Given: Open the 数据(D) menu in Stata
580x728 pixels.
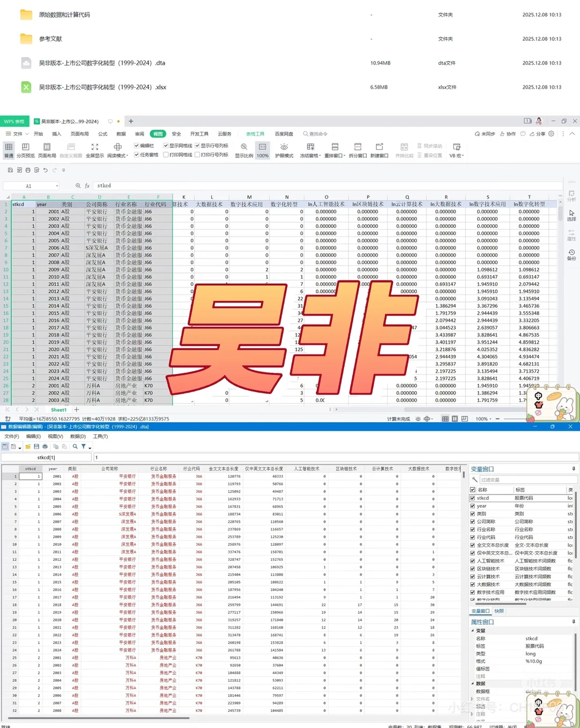Looking at the screenshot, I should click(77, 436).
